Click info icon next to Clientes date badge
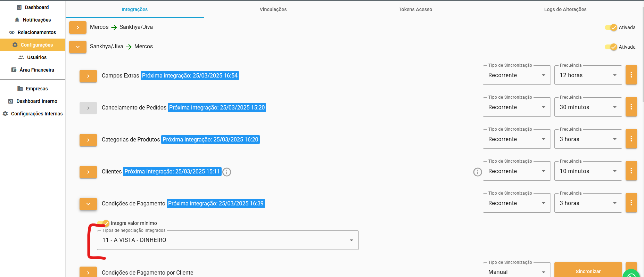Viewport: 644px width, 277px height. point(227,172)
